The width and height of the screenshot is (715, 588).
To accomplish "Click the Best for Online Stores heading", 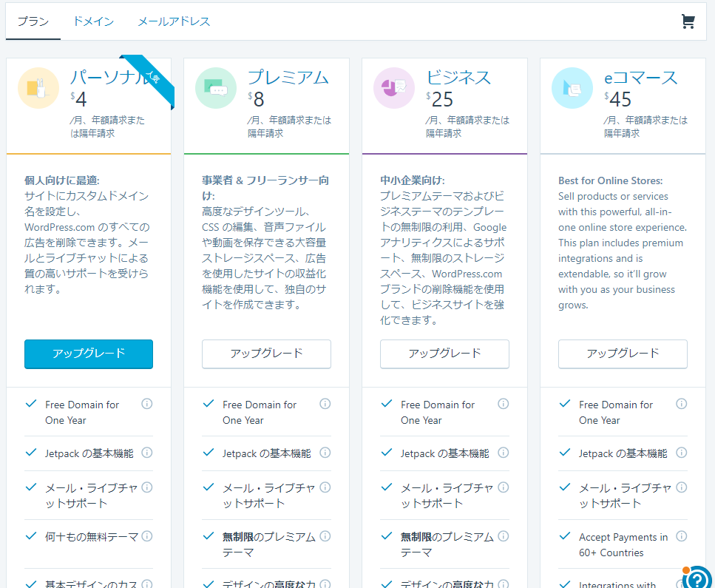I will click(611, 180).
